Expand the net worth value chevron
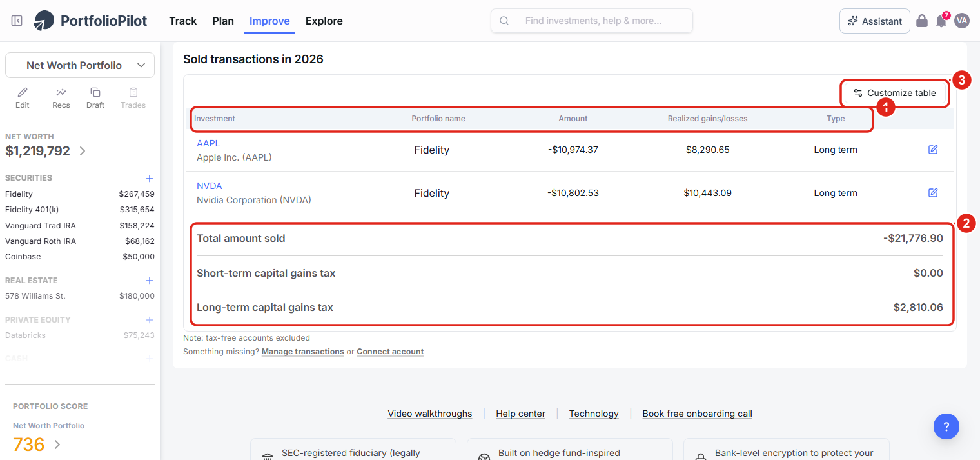The image size is (980, 460). 83,151
